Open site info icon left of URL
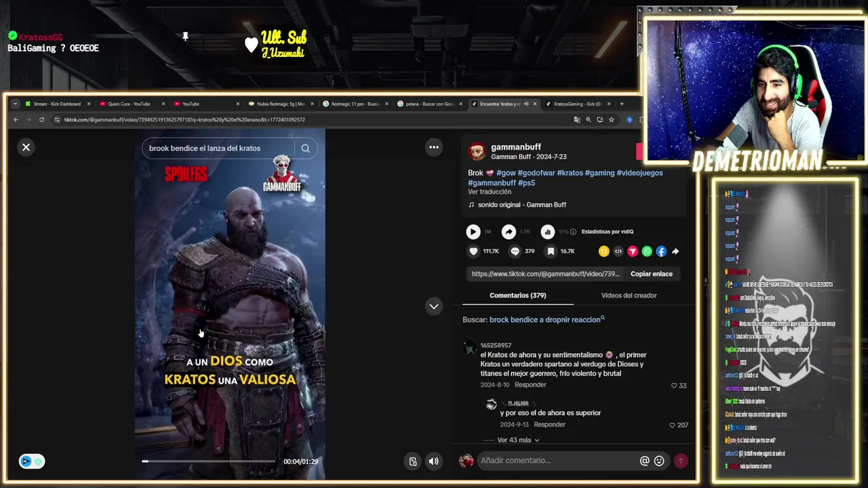 (x=57, y=120)
